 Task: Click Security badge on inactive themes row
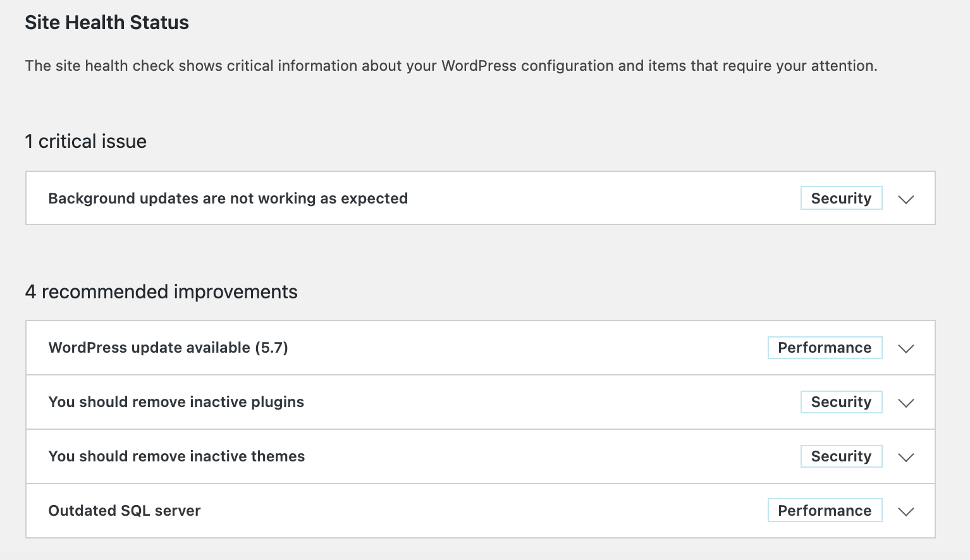(841, 456)
